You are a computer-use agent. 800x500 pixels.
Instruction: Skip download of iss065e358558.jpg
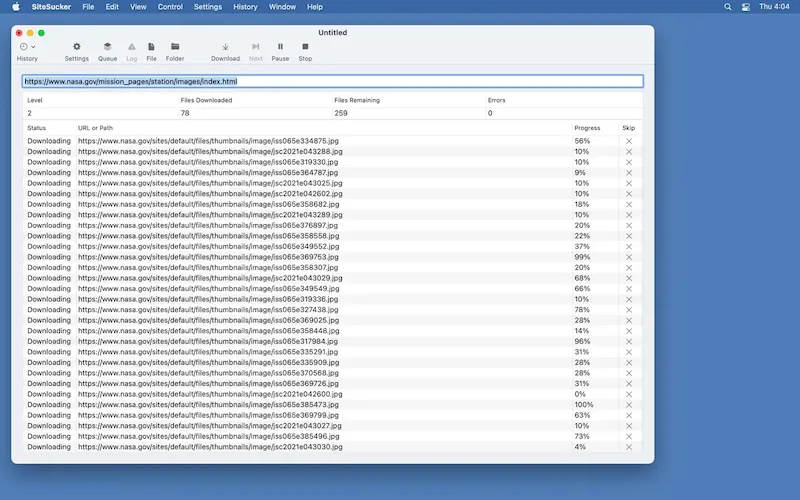[629, 236]
